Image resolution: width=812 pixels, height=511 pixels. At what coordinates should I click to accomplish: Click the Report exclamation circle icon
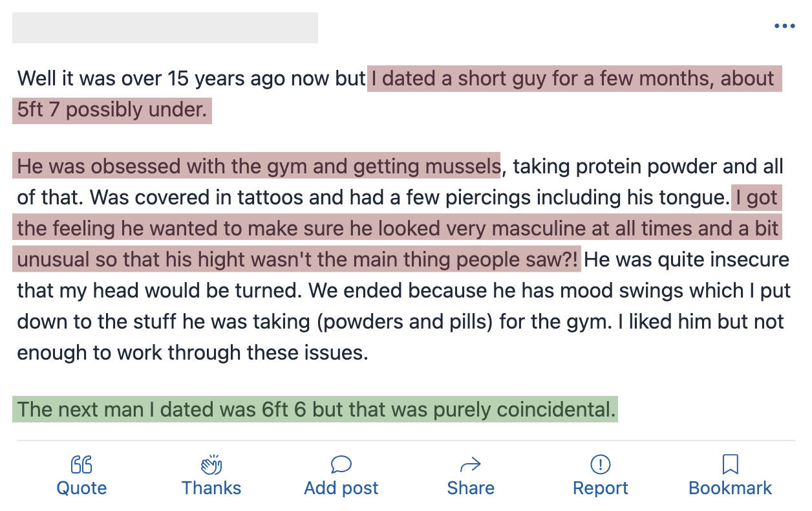601,464
